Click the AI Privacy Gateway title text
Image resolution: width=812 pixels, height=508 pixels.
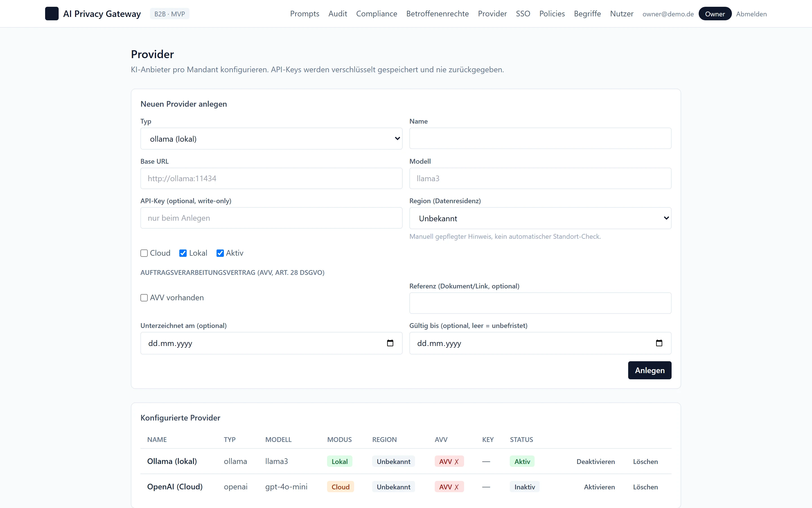[102, 14]
